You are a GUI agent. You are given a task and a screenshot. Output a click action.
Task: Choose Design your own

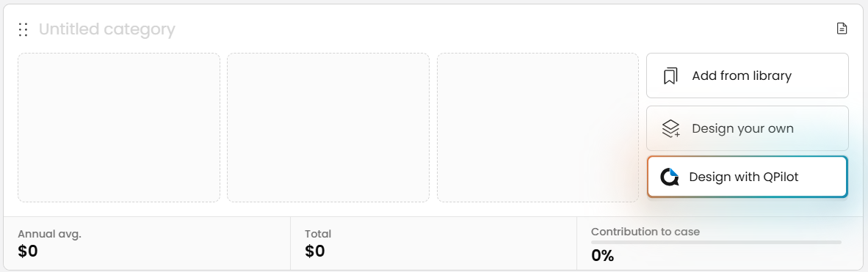tap(748, 128)
